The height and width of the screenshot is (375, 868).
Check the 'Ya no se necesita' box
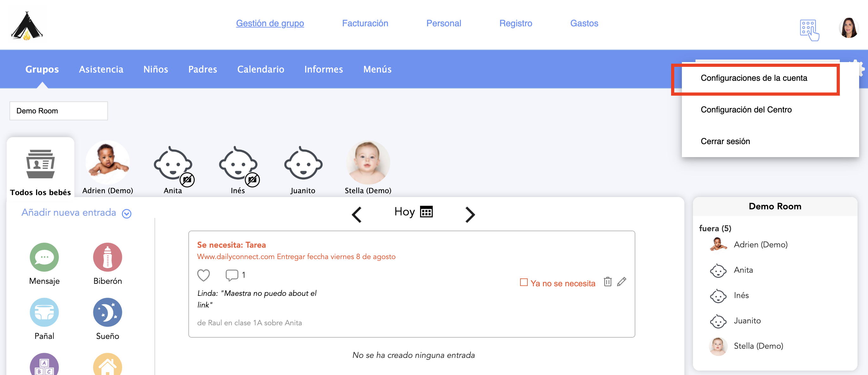point(524,282)
